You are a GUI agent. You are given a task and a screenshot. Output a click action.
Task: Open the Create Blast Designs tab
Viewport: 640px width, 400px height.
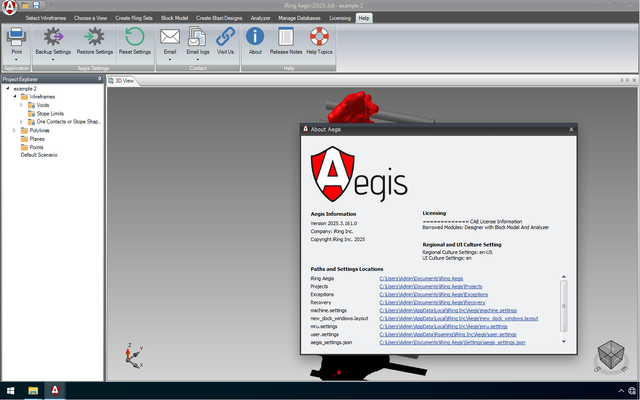pos(219,18)
